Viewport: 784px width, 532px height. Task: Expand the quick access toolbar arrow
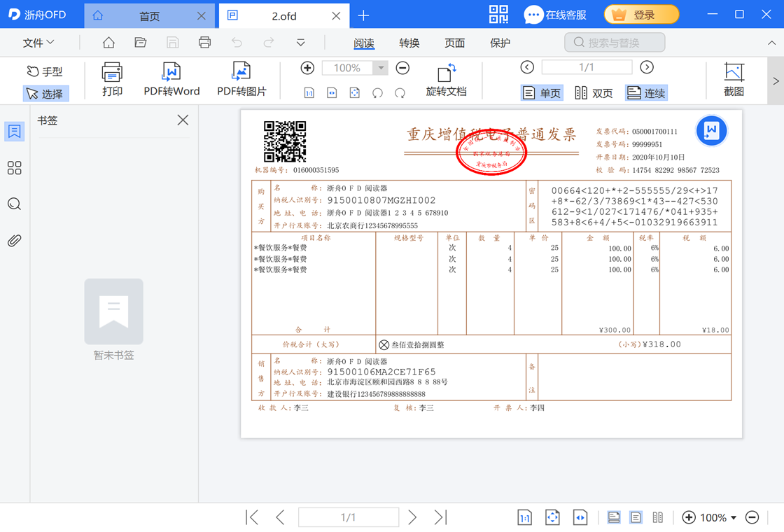(300, 43)
